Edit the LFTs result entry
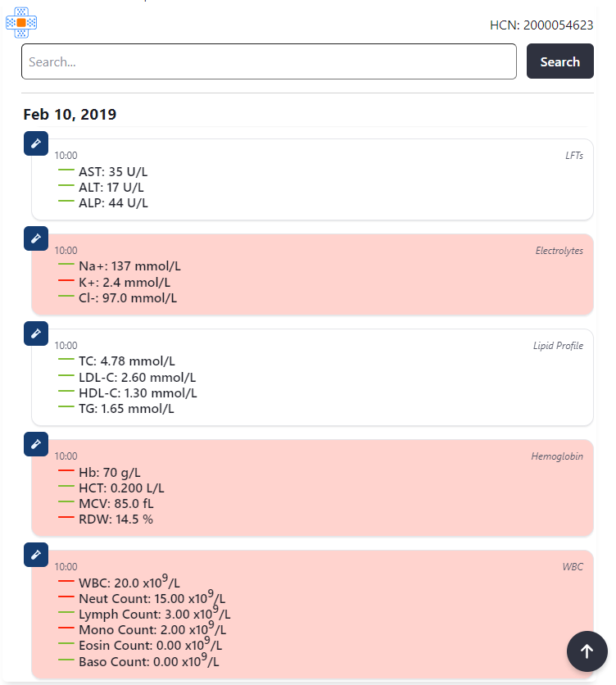616x685 pixels. [35, 143]
